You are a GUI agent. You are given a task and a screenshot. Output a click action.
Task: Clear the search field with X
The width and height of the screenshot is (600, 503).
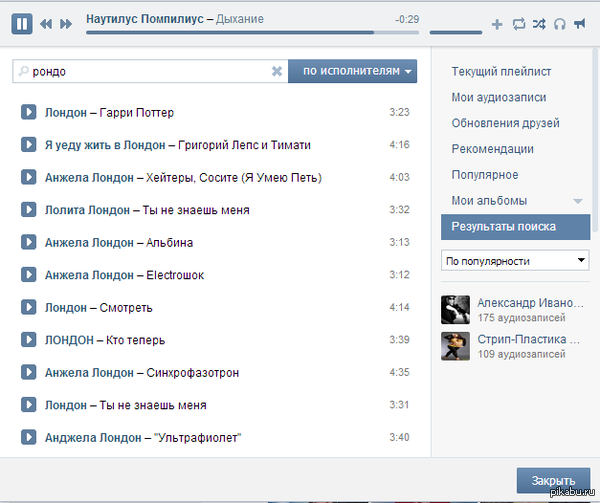click(277, 72)
